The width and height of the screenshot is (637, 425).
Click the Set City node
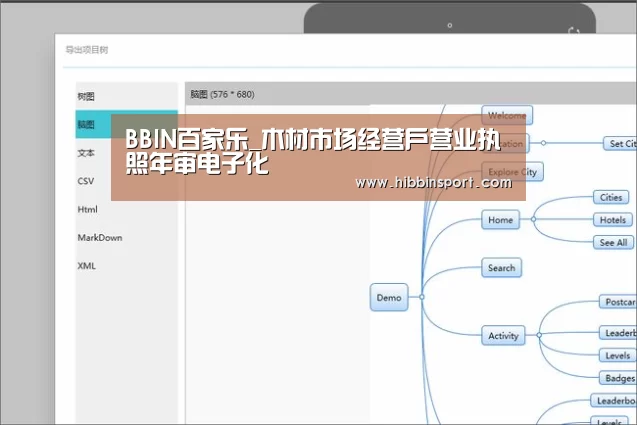(620, 143)
